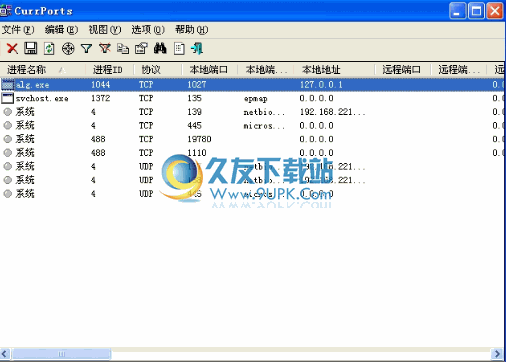Open the 帮助(H) menu
Screen dimensions: 506x362
pos(192,30)
